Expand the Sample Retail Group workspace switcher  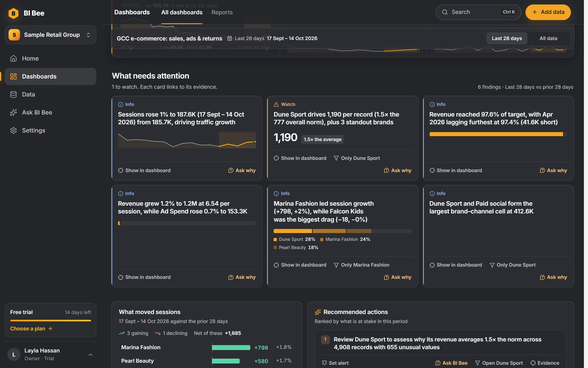point(51,35)
